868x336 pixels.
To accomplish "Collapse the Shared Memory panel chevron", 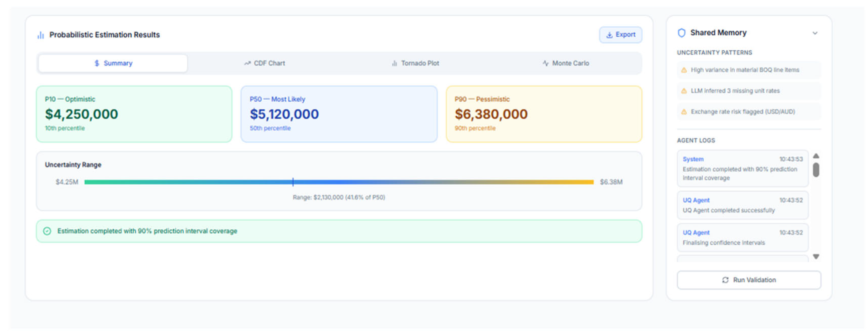I will [815, 33].
